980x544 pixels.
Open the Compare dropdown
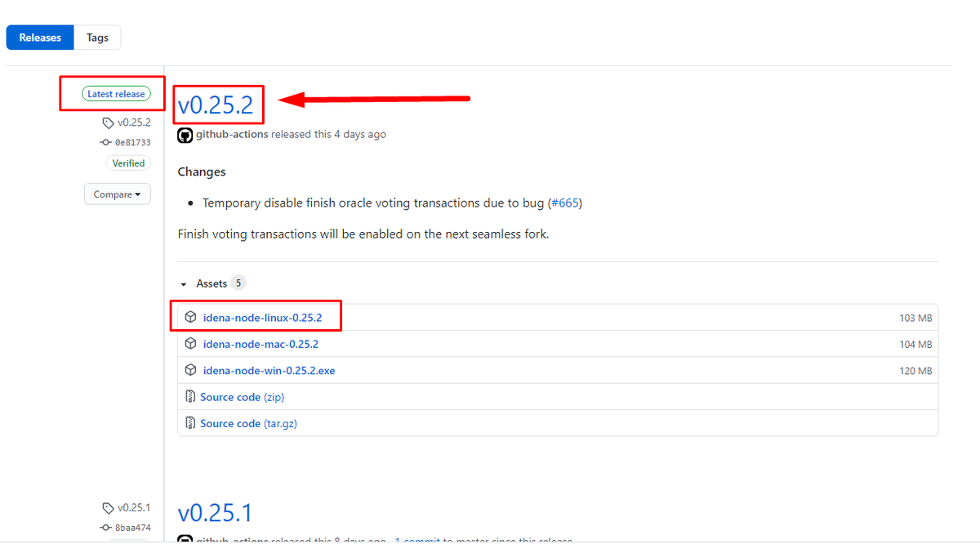click(x=117, y=194)
